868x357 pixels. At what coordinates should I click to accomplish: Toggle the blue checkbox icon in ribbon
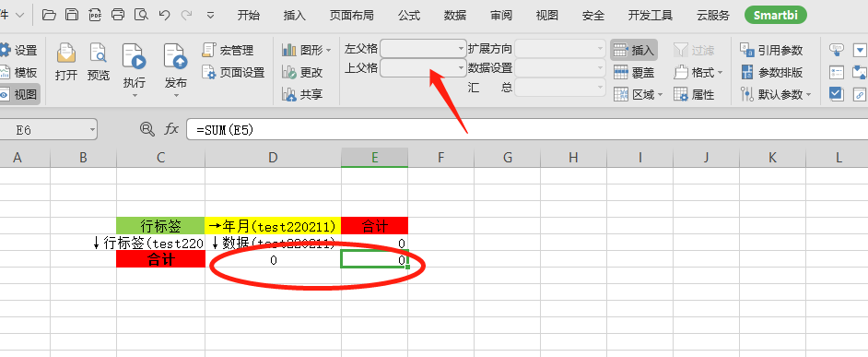836,94
